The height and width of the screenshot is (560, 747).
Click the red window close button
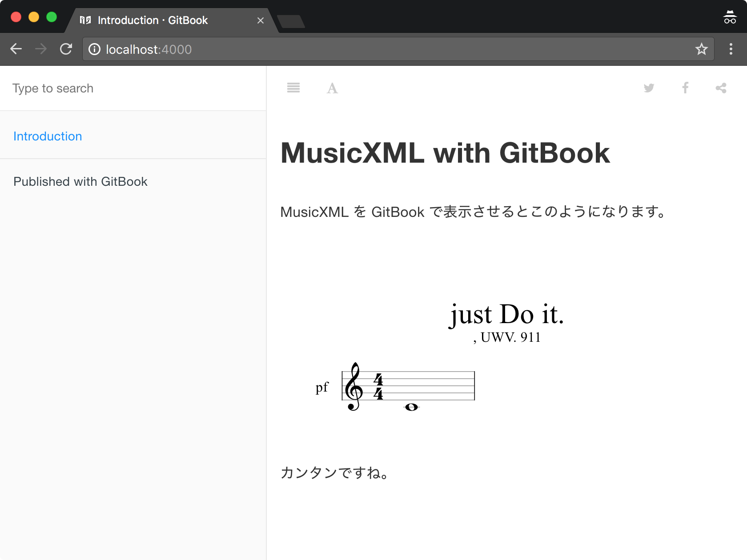coord(16,17)
